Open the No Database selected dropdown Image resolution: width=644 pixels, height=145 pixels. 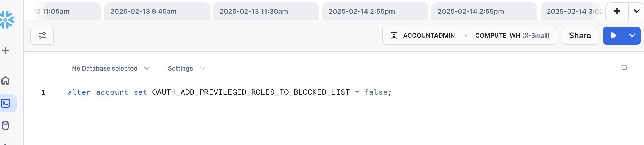click(x=111, y=69)
